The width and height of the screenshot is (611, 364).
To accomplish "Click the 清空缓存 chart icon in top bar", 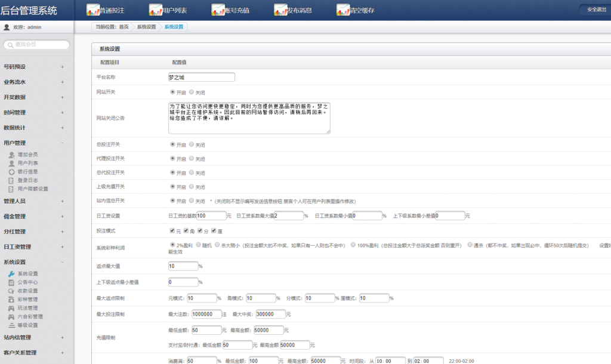I will 343,10.
